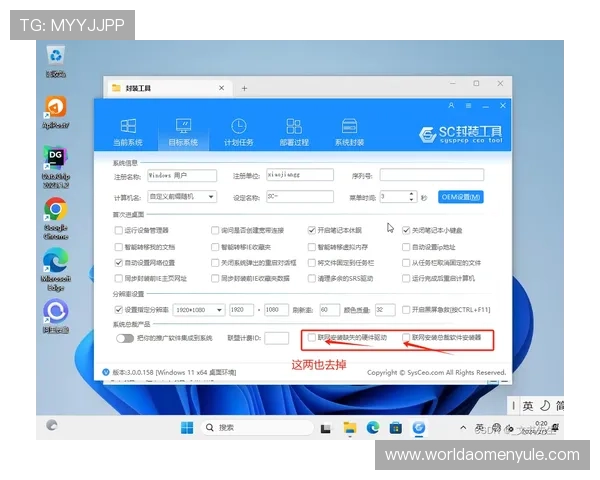600x480 pixels.
Task: Expand the 计算机名 dropdown
Action: pos(210,197)
